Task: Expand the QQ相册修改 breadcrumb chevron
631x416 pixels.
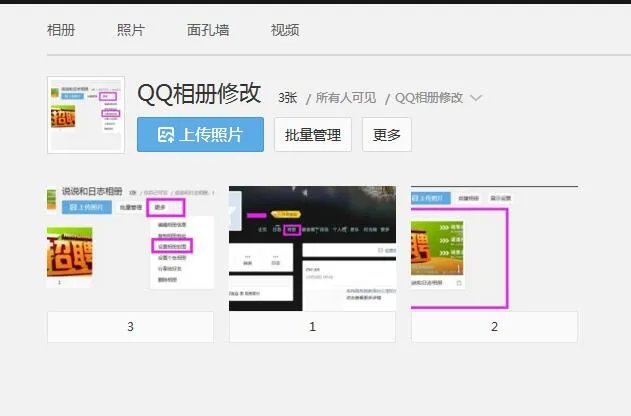Action: point(476,98)
